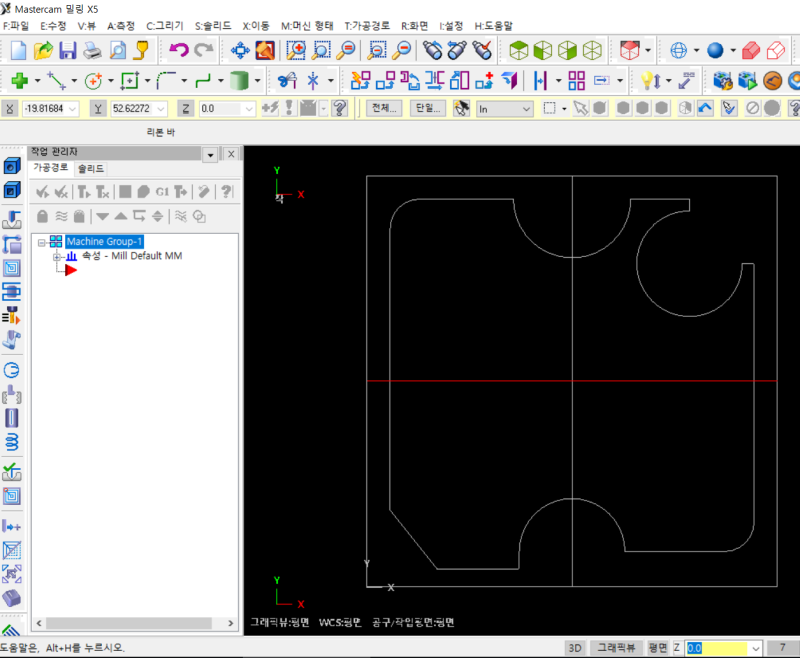Click the Trim scissors icon

287,80
